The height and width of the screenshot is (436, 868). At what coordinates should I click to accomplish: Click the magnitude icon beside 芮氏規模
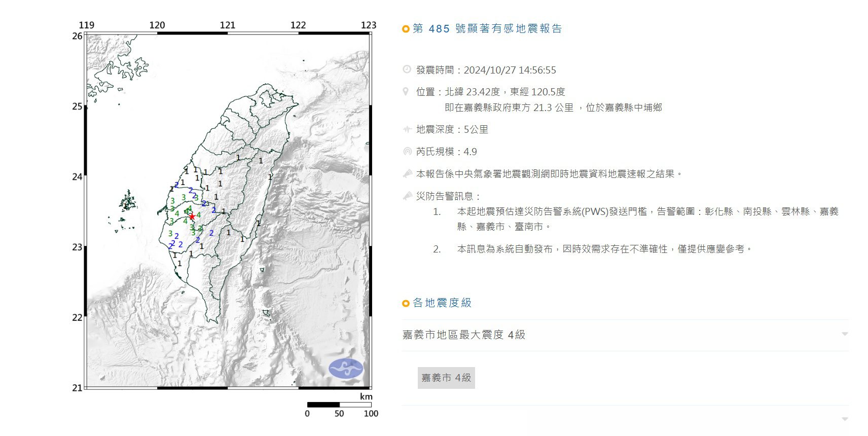click(407, 151)
